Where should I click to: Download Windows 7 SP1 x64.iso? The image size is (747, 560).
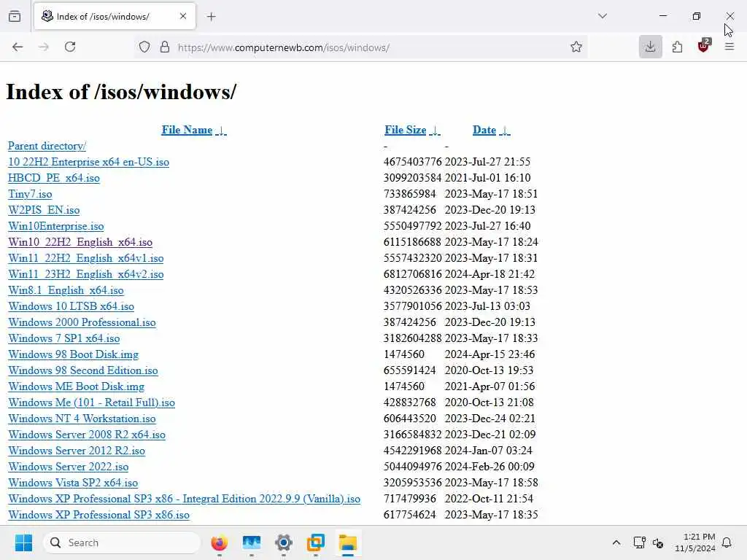(x=64, y=338)
